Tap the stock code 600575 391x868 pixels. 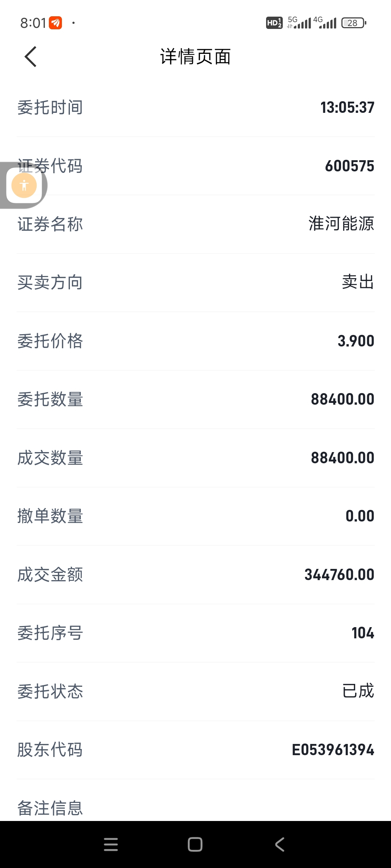349,166
